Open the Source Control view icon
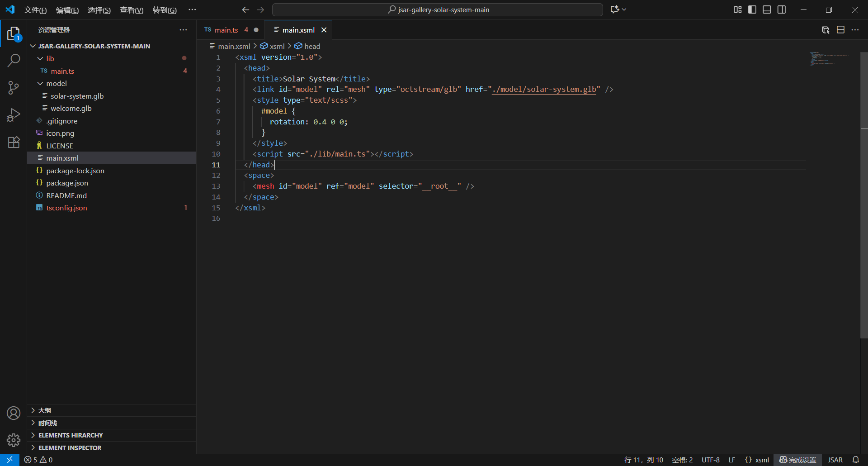868x466 pixels. tap(14, 88)
